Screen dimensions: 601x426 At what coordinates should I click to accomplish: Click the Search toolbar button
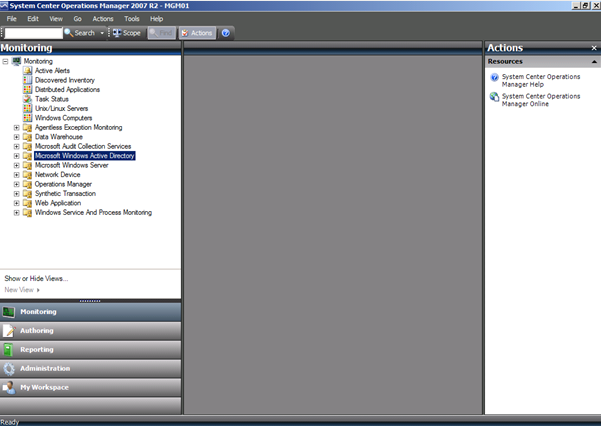(x=80, y=33)
